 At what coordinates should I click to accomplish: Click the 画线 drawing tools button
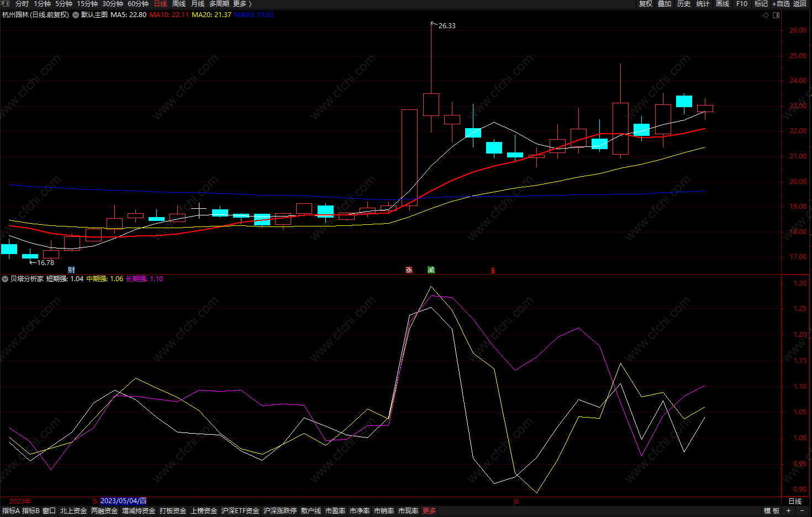pos(723,4)
